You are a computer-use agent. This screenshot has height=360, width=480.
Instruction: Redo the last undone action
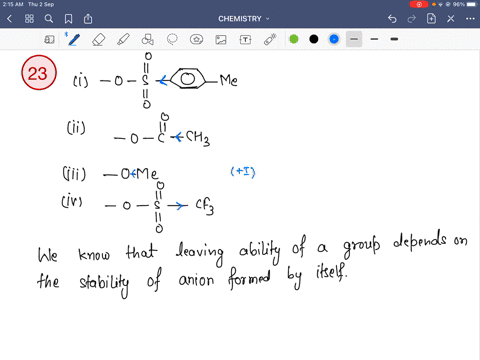tap(412, 19)
